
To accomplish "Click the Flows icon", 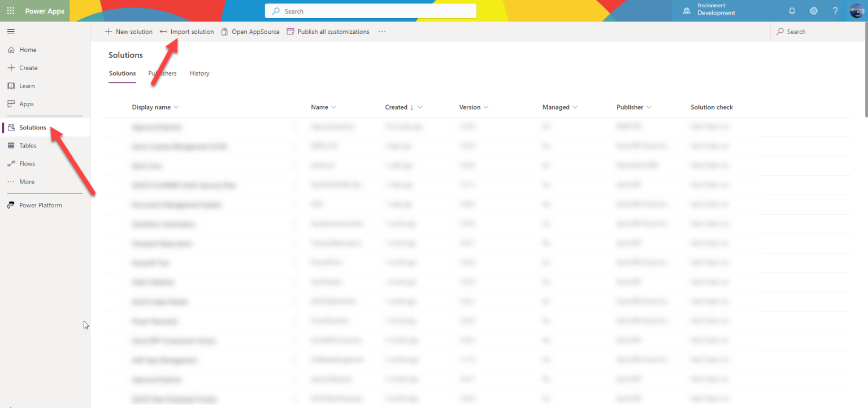I will (11, 164).
